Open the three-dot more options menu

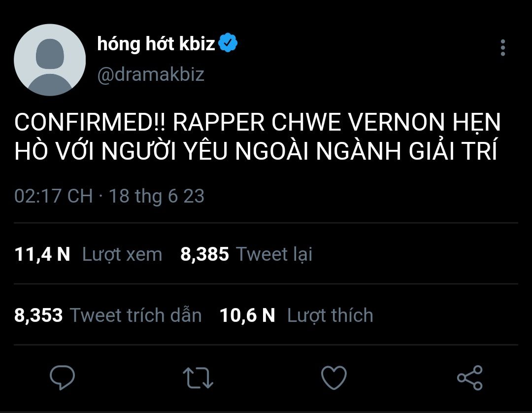tap(502, 48)
